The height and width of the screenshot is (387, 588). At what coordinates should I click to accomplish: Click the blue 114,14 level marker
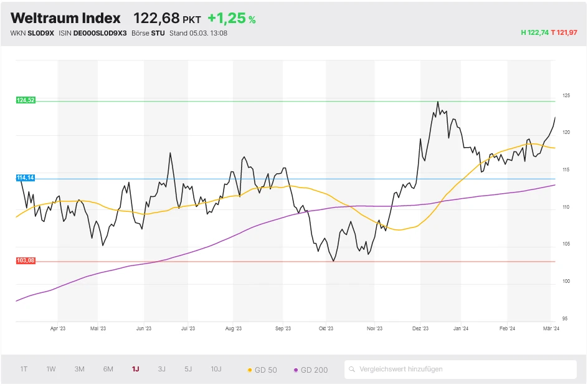(x=26, y=178)
